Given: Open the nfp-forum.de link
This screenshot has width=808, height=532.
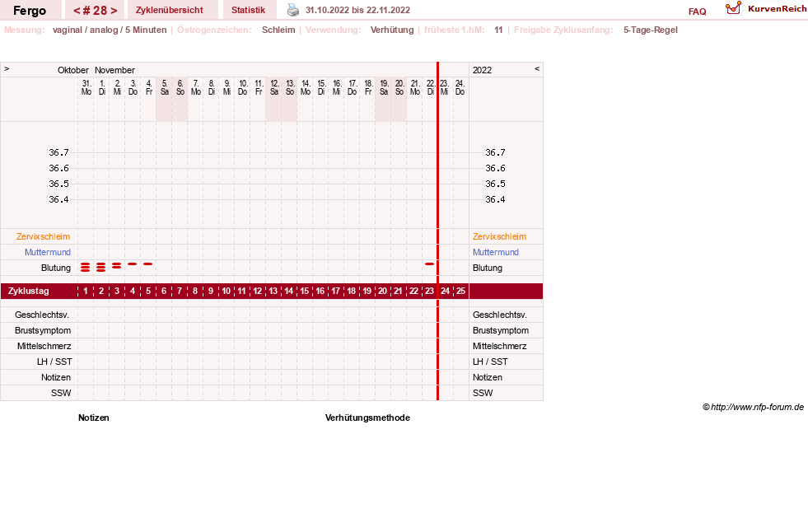Looking at the screenshot, I should coord(757,407).
